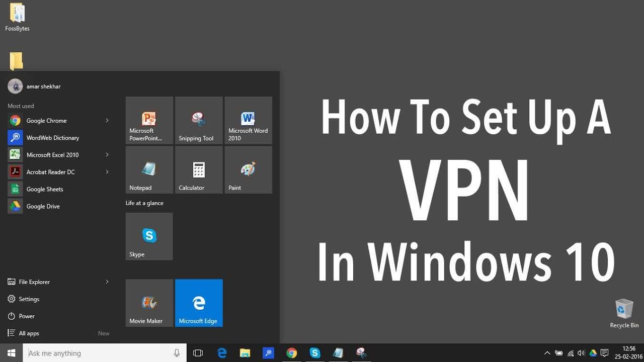
Task: Open Skype from the taskbar
Action: pyautogui.click(x=315, y=353)
